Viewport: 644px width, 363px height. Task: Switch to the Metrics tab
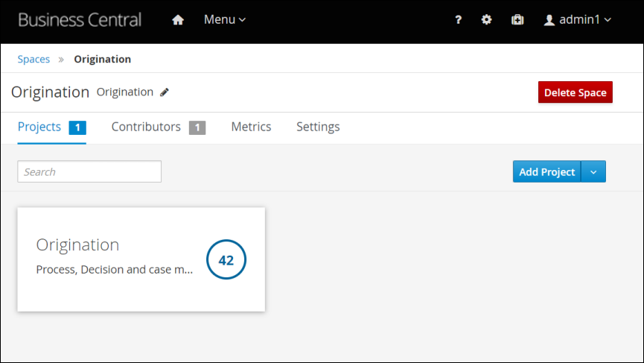(251, 127)
